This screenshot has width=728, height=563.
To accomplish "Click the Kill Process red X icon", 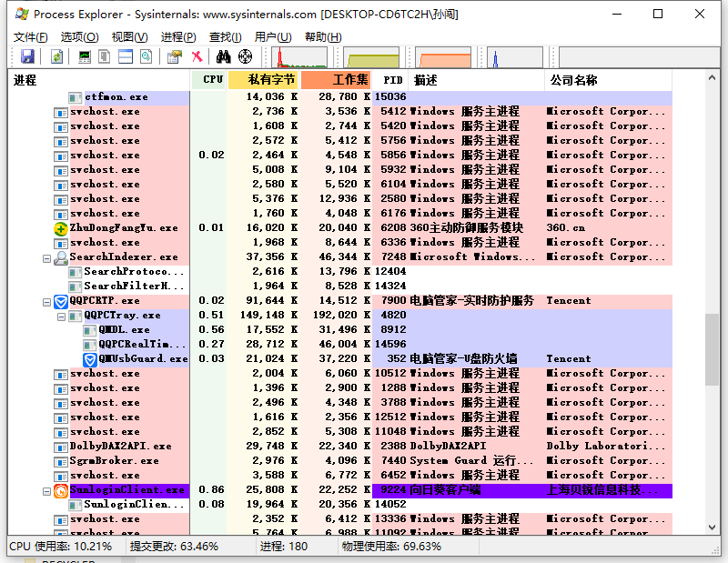I will coord(197,56).
